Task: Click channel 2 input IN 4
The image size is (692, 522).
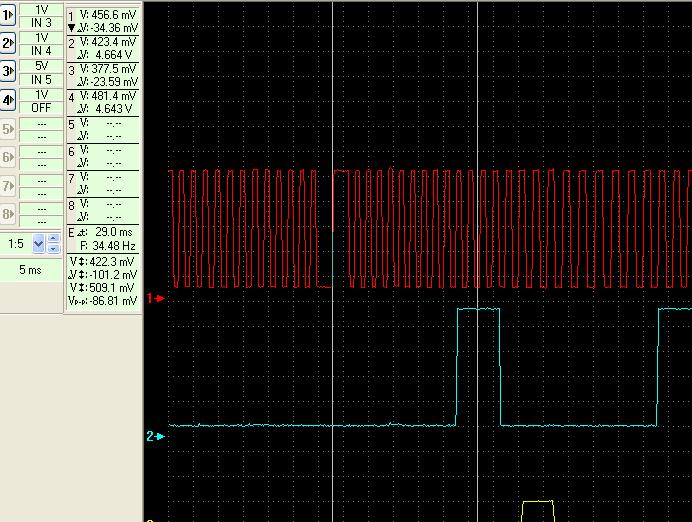Action: point(41,50)
